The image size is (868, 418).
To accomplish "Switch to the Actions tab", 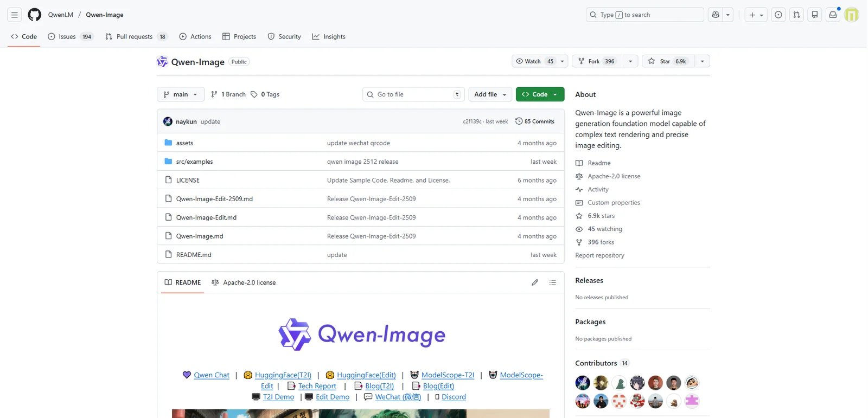I will (195, 37).
